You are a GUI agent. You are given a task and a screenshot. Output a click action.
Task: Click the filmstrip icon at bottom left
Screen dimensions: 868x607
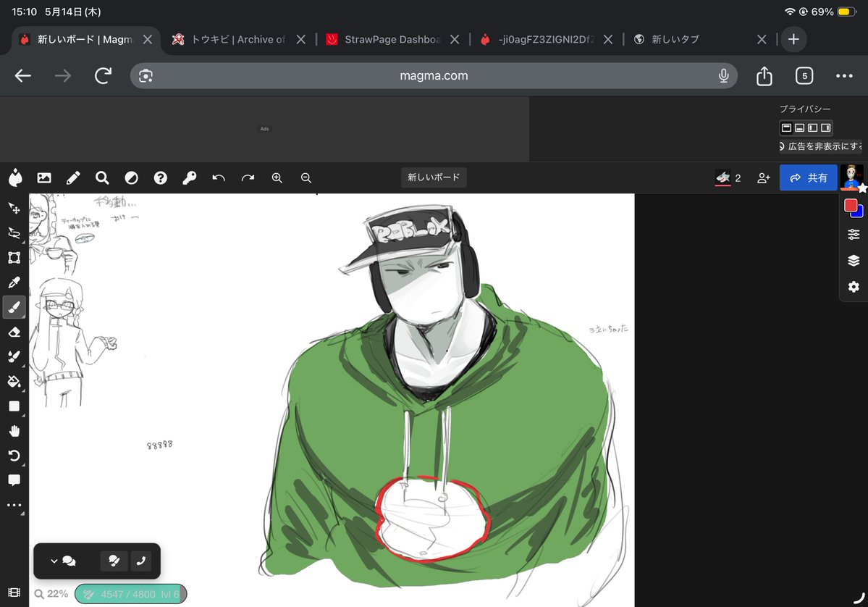(x=14, y=593)
